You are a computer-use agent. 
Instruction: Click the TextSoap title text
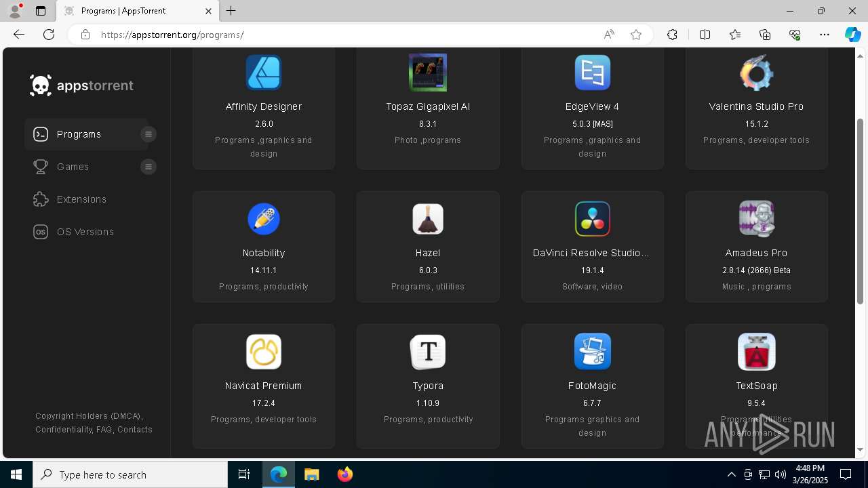[757, 386]
